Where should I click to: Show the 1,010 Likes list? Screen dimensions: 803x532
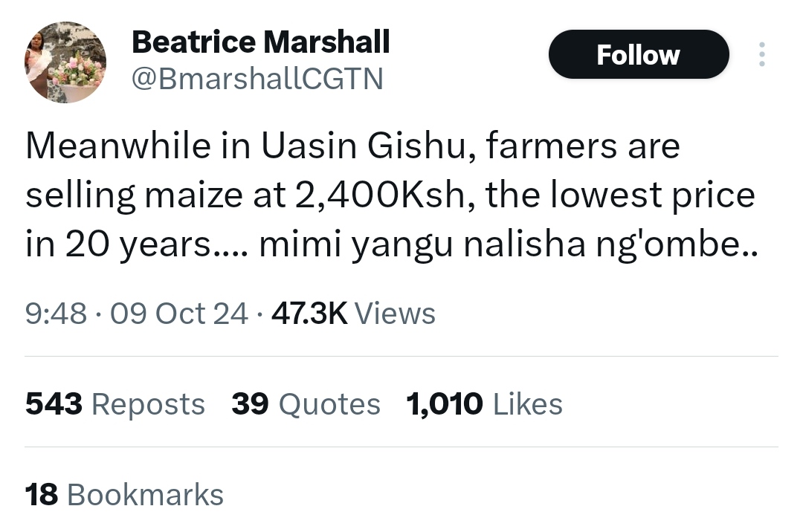click(x=484, y=404)
